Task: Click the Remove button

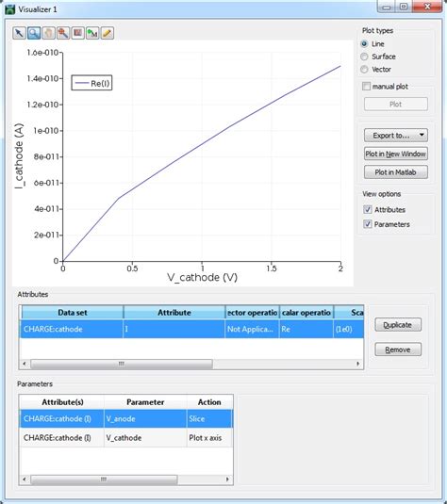Action: (x=398, y=350)
